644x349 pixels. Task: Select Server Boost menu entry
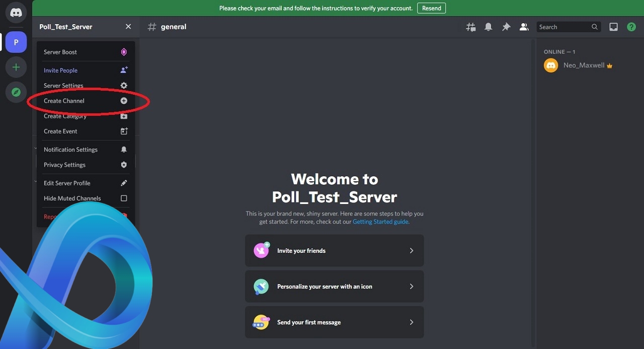[86, 52]
